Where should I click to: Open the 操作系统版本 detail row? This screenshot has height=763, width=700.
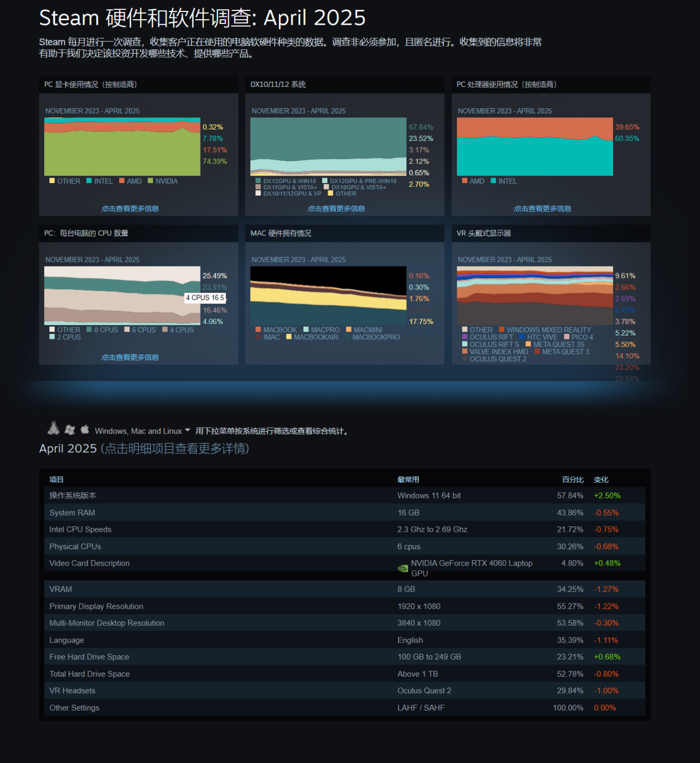[345, 495]
